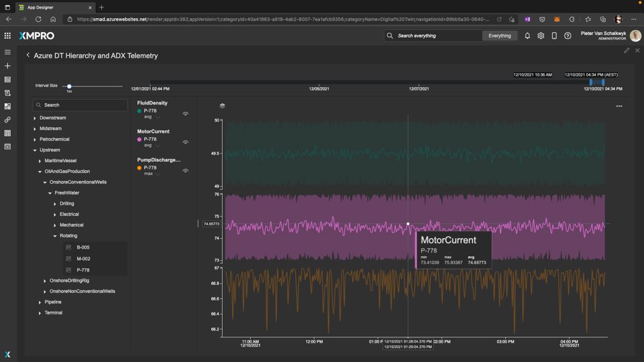Toggle PumpDischarge series visibility

(185, 171)
